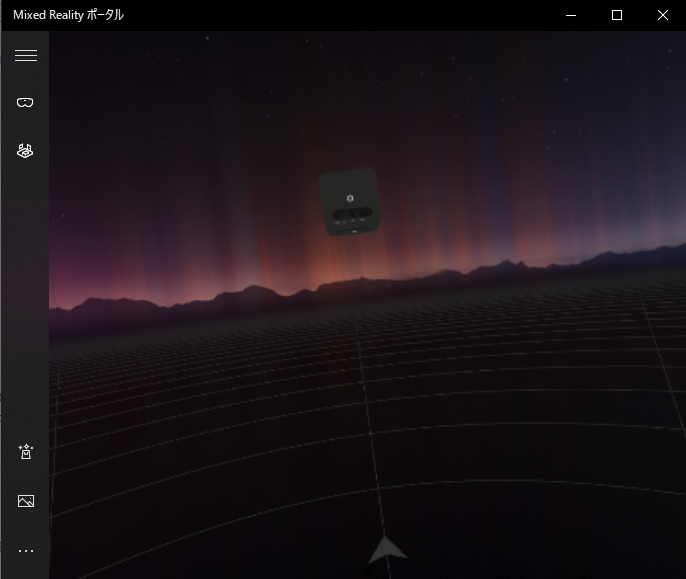Open the three-dot more options menu
The image size is (686, 579).
point(26,551)
